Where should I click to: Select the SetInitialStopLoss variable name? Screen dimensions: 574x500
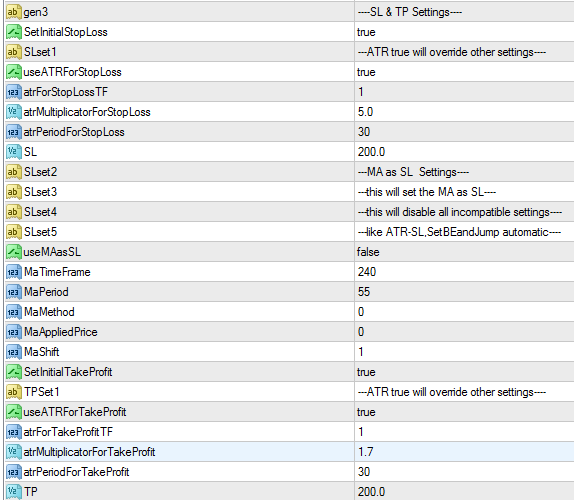[66, 32]
